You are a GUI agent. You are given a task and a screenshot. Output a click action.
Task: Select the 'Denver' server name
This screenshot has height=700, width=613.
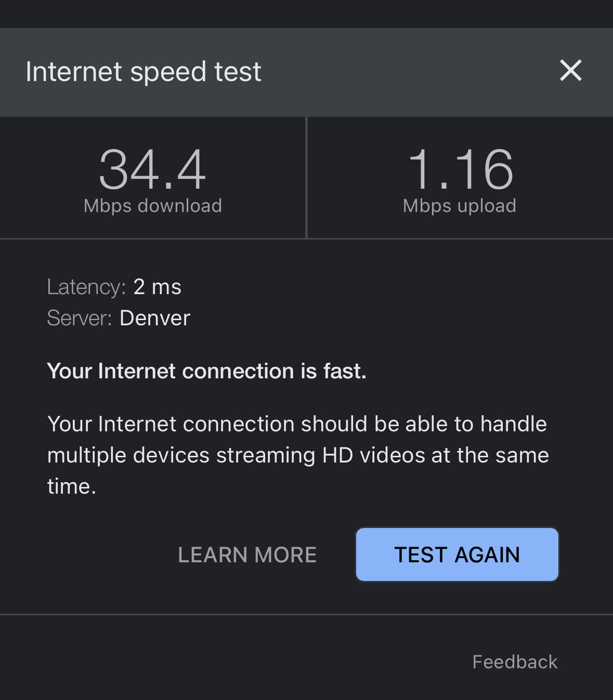(x=155, y=318)
